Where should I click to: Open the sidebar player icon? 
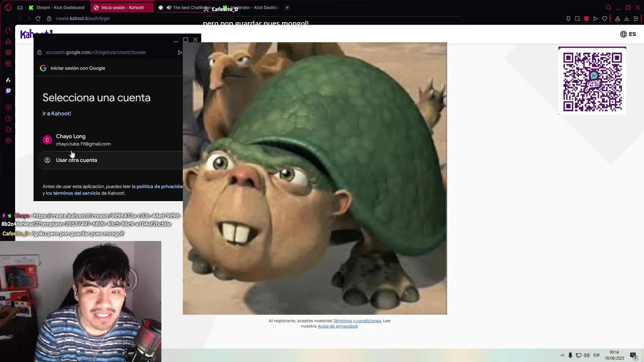8,108
